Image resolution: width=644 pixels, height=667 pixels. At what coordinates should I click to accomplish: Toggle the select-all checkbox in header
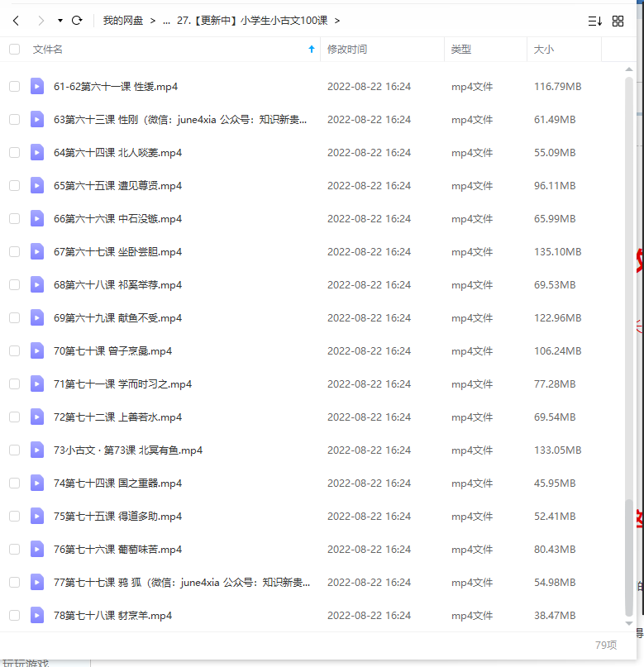click(x=14, y=50)
